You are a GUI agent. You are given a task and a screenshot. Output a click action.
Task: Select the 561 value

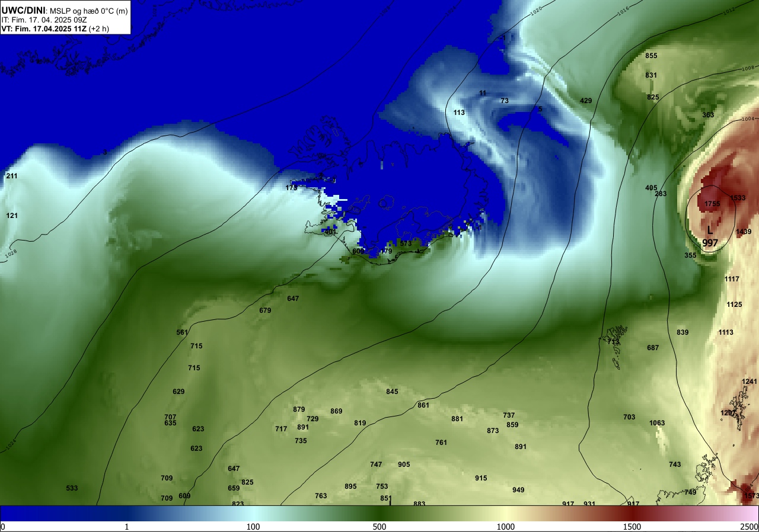point(182,332)
